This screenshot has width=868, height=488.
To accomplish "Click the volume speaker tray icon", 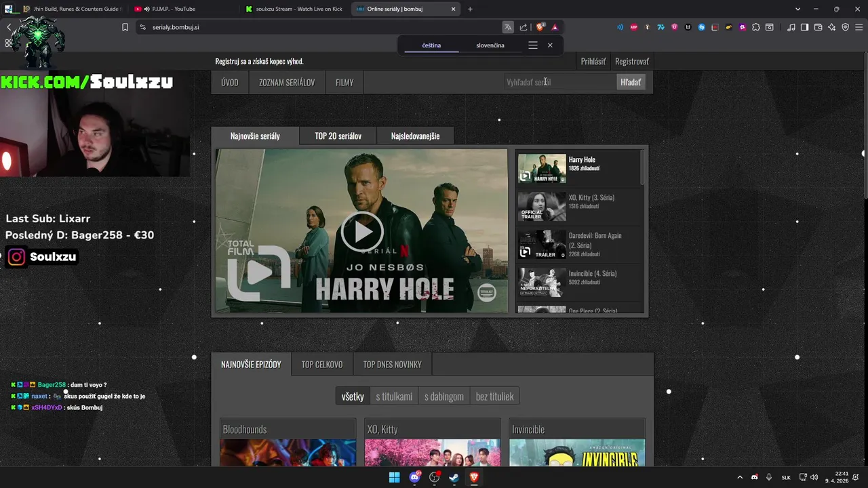I will 814,477.
